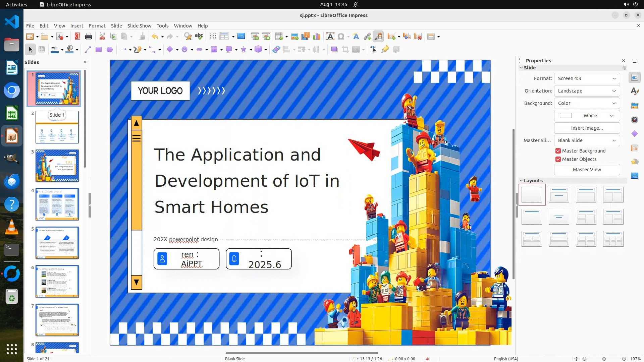Image resolution: width=644 pixels, height=362 pixels.
Task: Click the Insert Text Box icon
Action: (330, 37)
